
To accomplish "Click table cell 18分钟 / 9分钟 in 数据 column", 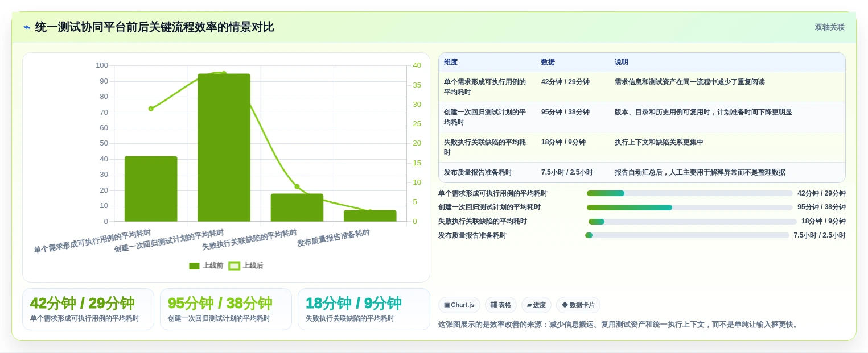I will pos(563,142).
